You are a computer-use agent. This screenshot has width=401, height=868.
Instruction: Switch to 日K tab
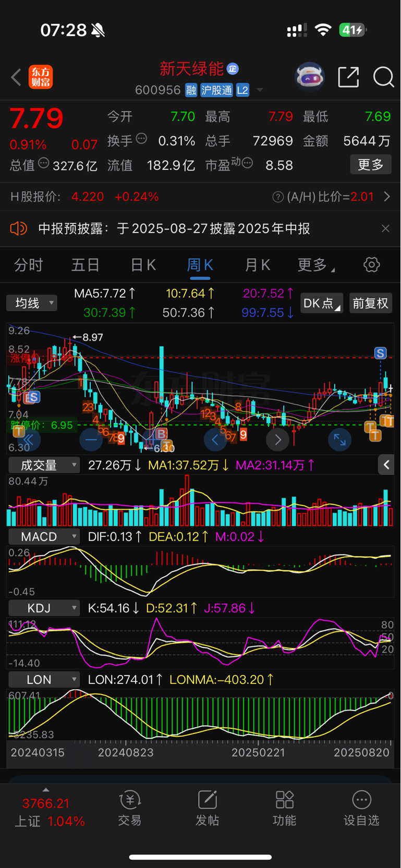143,265
